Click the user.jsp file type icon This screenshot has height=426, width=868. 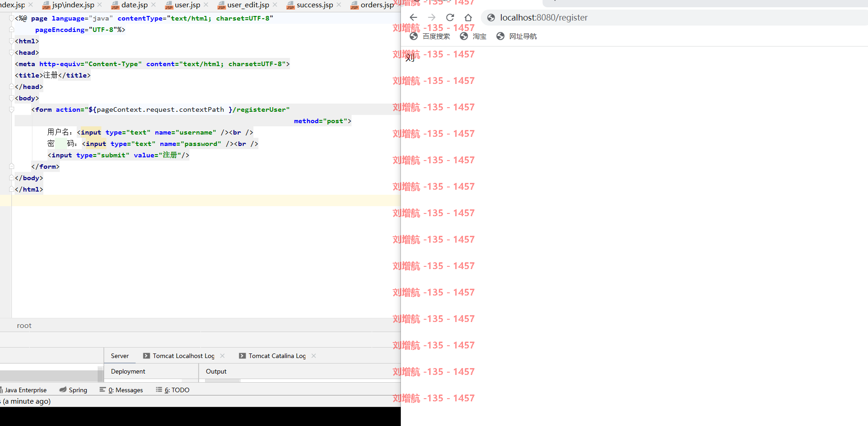pyautogui.click(x=169, y=5)
